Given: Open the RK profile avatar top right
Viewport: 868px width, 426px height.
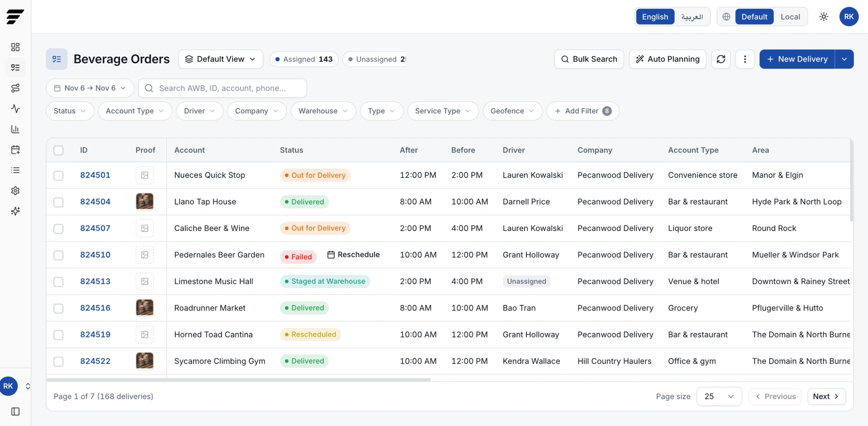Looking at the screenshot, I should point(849,16).
